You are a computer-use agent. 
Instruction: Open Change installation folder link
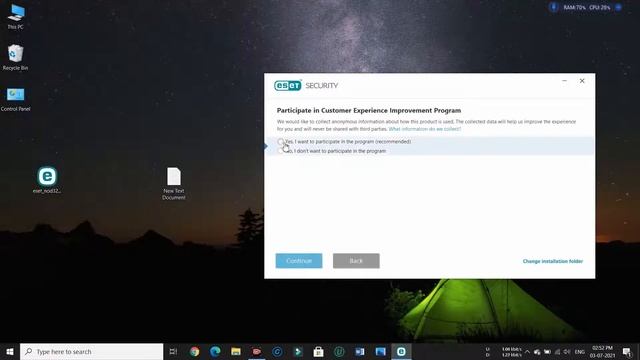(x=553, y=261)
